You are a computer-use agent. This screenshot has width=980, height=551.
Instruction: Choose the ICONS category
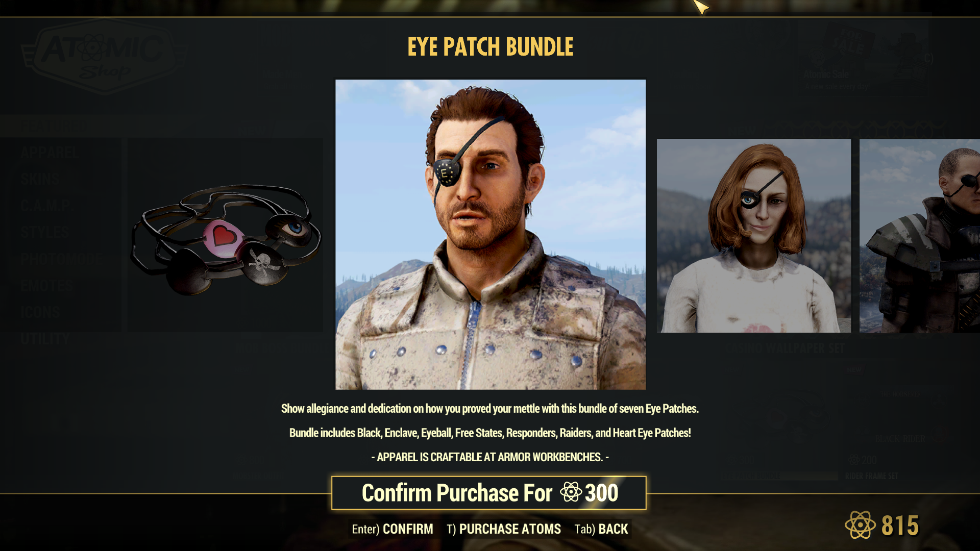(x=40, y=312)
